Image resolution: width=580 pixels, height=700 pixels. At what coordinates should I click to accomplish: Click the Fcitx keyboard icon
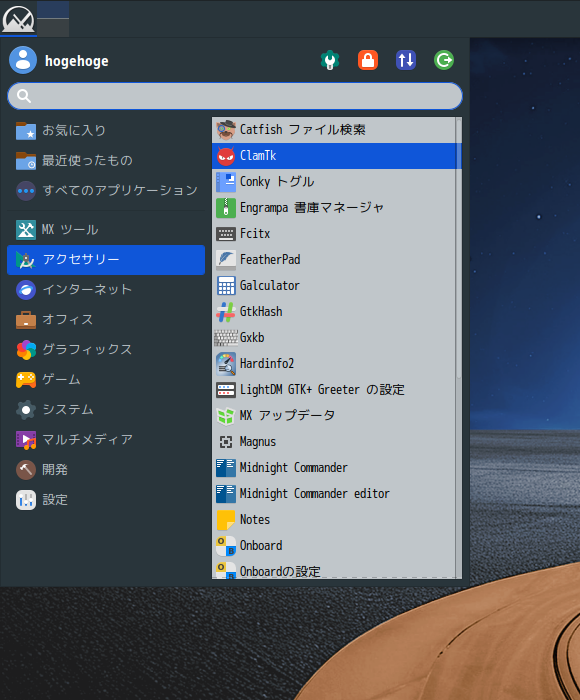point(226,233)
